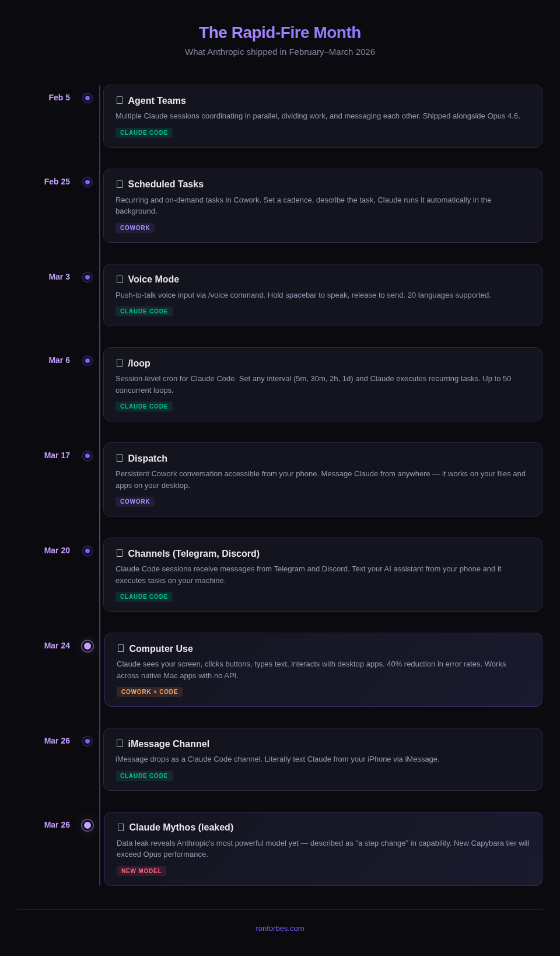Click the icon next to Computer Use

point(121,648)
